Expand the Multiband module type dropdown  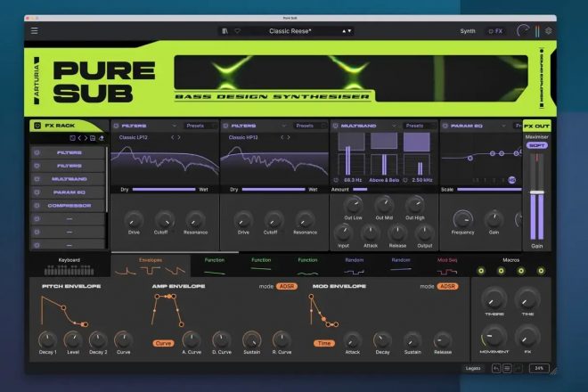394,126
